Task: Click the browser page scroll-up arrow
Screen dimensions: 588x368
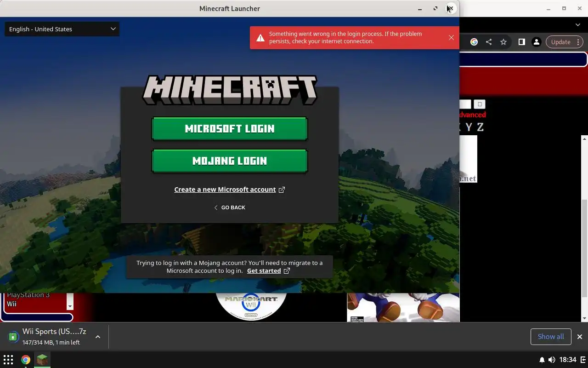Action: [585, 138]
